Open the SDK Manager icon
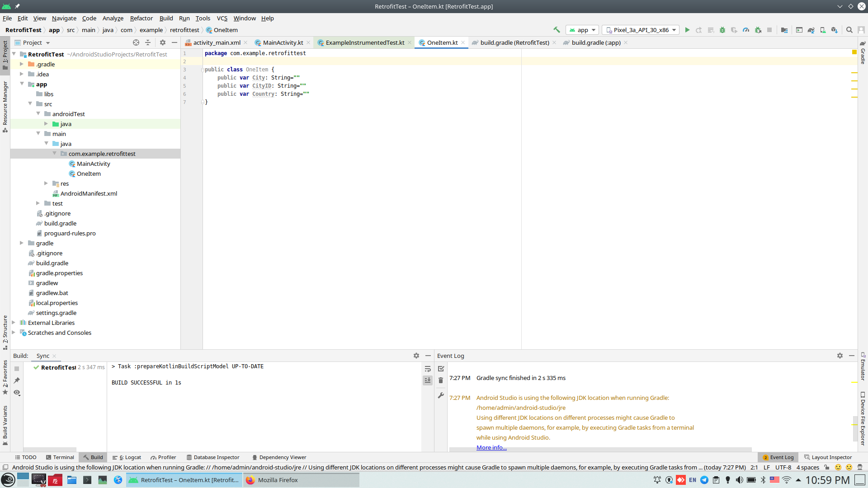The height and width of the screenshot is (488, 868). click(x=835, y=30)
